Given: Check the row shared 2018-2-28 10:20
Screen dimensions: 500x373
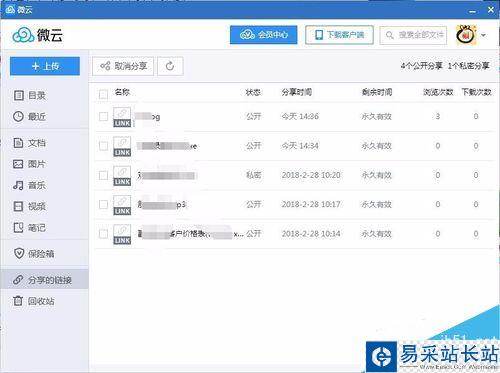Looking at the screenshot, I should pos(103,175).
